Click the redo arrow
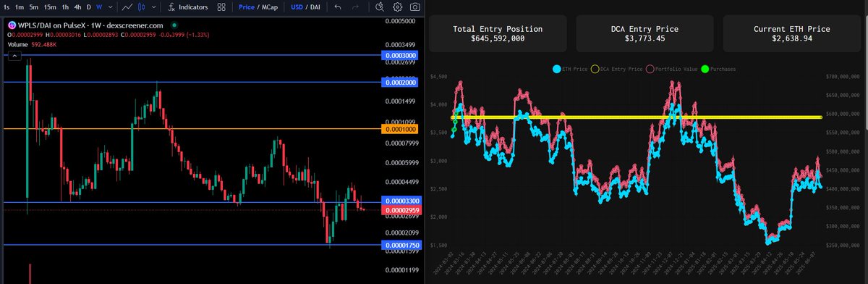Viewport: 868px width, 284px height. point(356,7)
